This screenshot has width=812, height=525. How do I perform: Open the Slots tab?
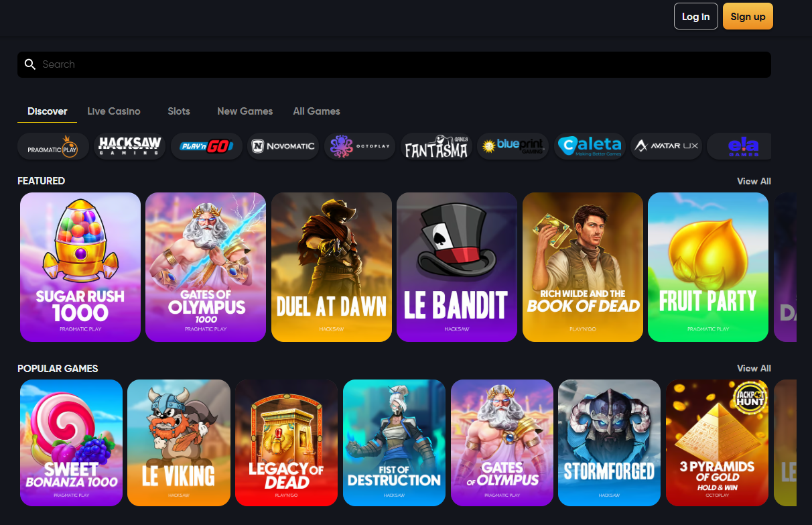tap(179, 111)
